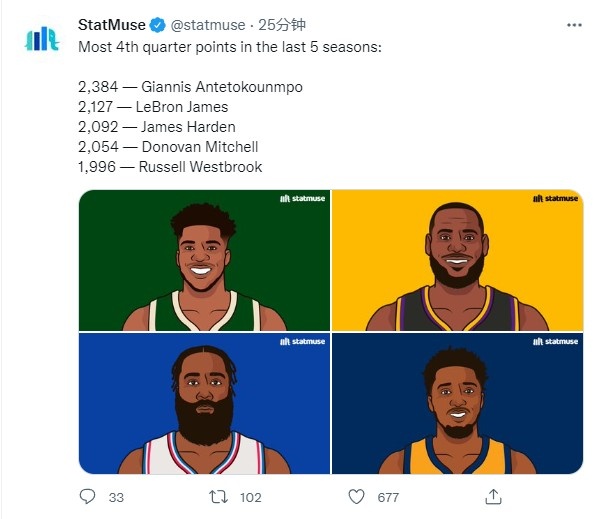This screenshot has width=597, height=519.
Task: Open the three-dot more options menu
Action: click(574, 25)
